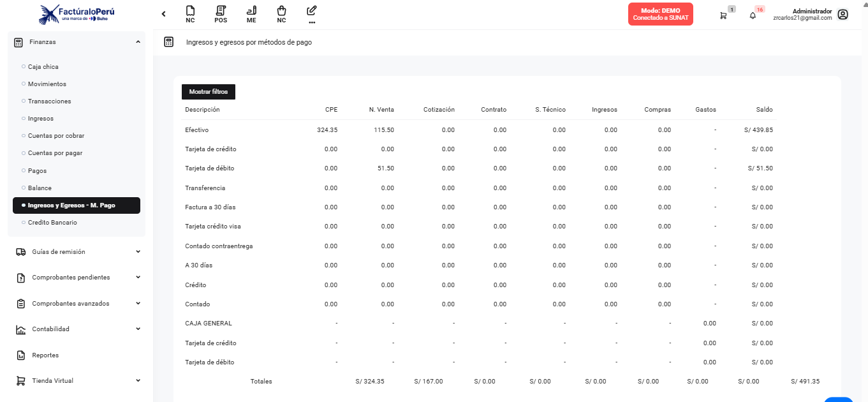Viewport: 868px width, 402px height.
Task: Collapse the sidebar with the back arrow
Action: point(164,14)
